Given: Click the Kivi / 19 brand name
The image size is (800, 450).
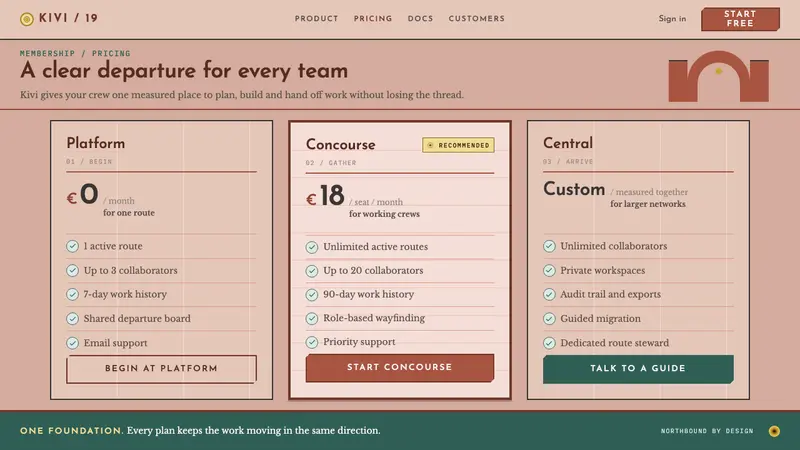Looking at the screenshot, I should (x=68, y=18).
